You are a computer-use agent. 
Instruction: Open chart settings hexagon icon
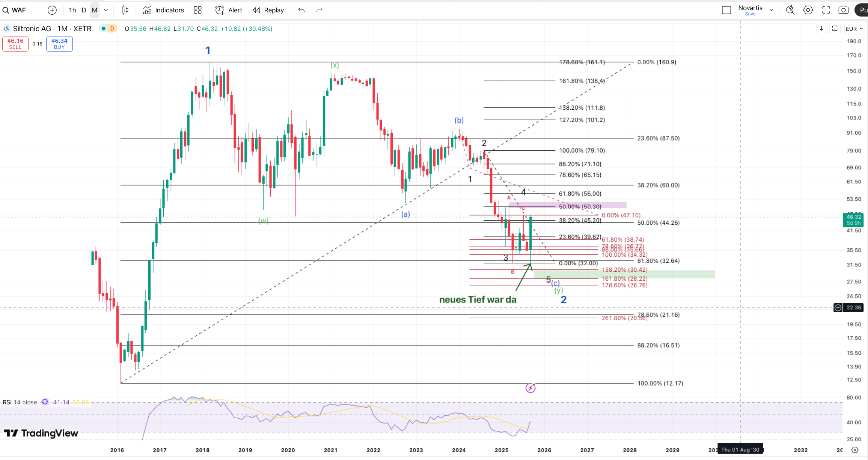(808, 10)
